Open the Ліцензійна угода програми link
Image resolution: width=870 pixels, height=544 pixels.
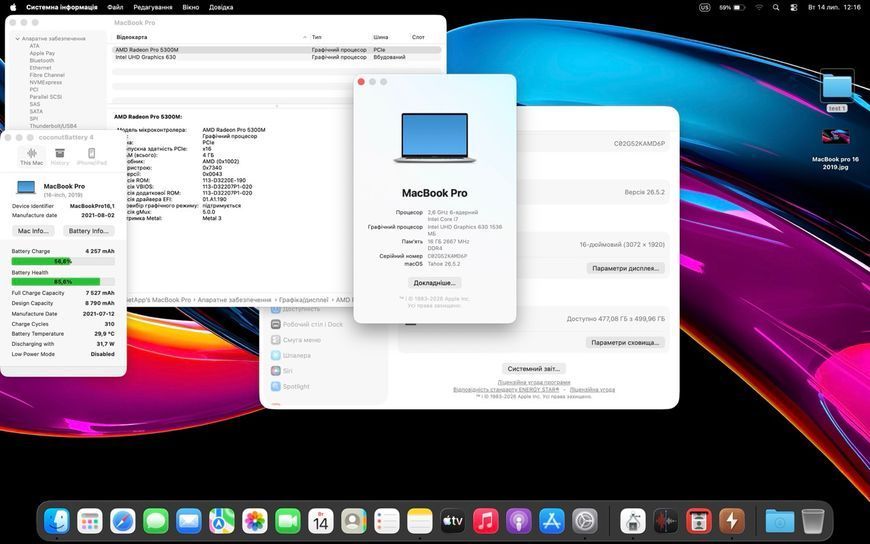pos(534,382)
